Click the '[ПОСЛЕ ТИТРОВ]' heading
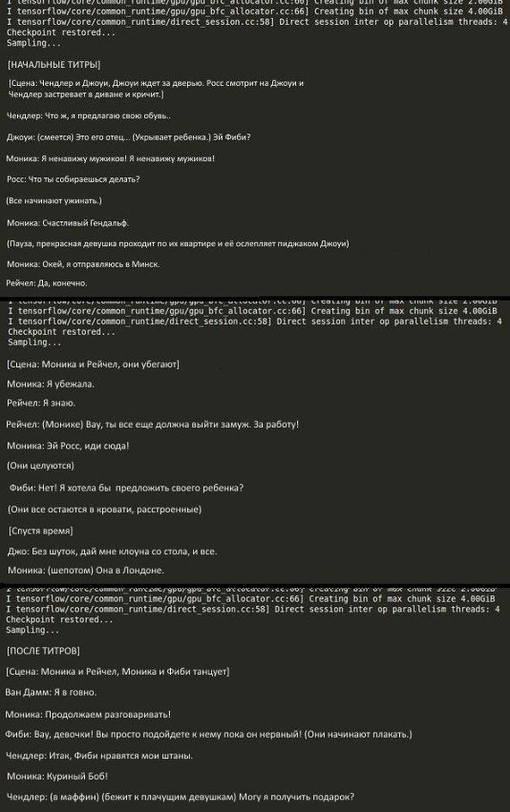 click(x=44, y=651)
